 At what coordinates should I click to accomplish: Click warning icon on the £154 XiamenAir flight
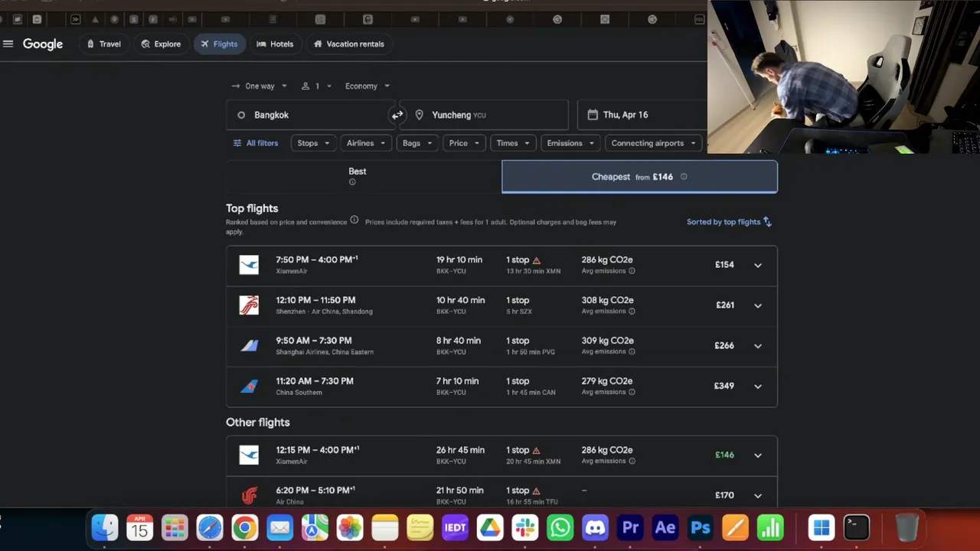pyautogui.click(x=536, y=260)
